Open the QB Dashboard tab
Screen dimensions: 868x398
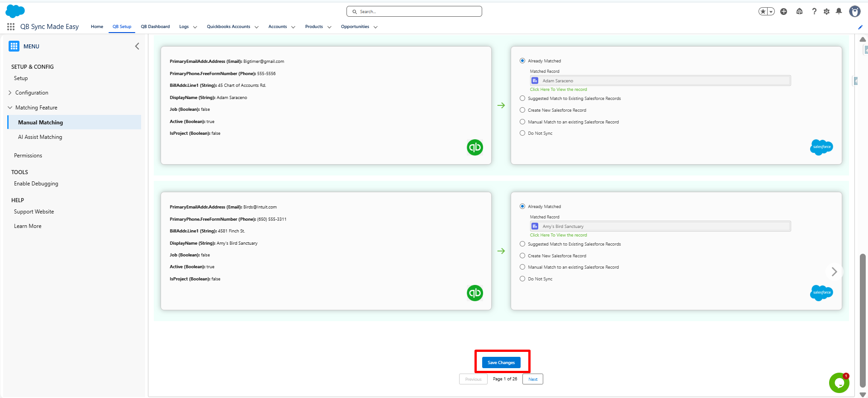tap(155, 27)
